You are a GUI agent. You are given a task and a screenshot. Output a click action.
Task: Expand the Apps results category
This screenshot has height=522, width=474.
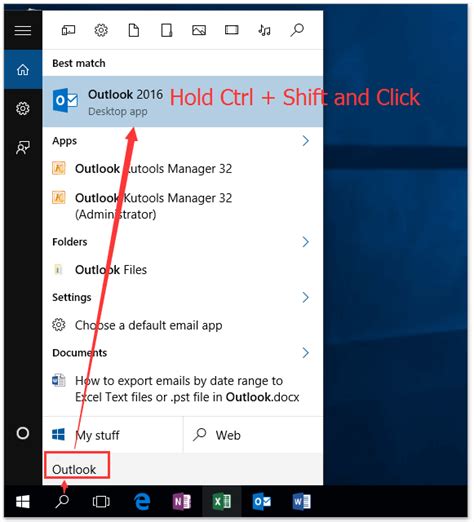tap(305, 141)
